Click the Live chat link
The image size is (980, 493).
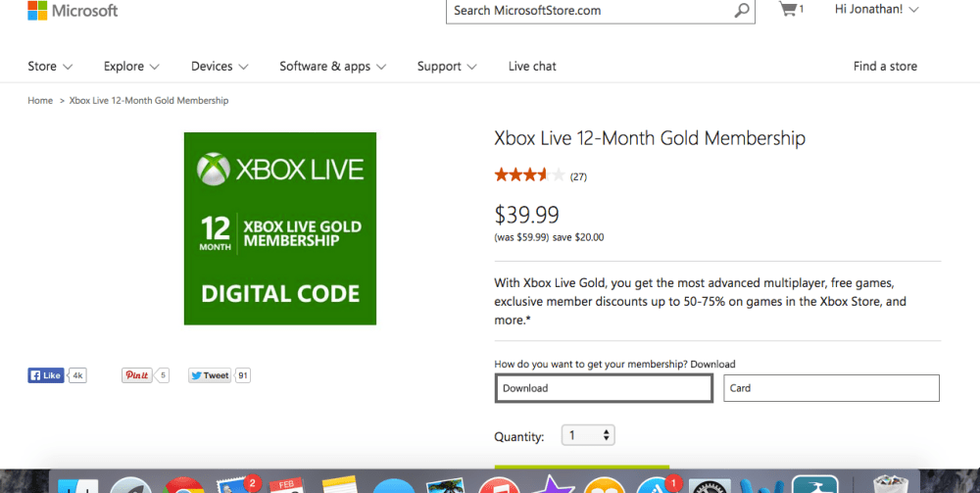tap(532, 67)
